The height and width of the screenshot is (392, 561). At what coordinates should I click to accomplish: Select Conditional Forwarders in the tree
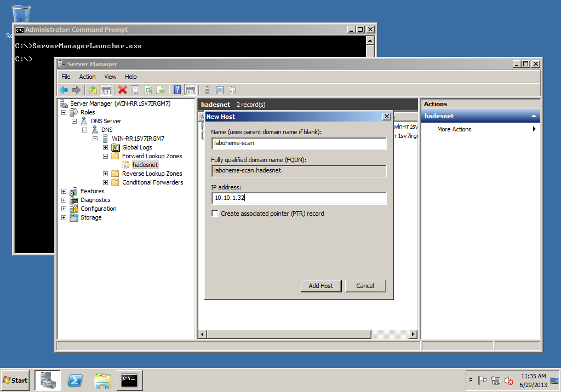tap(152, 182)
